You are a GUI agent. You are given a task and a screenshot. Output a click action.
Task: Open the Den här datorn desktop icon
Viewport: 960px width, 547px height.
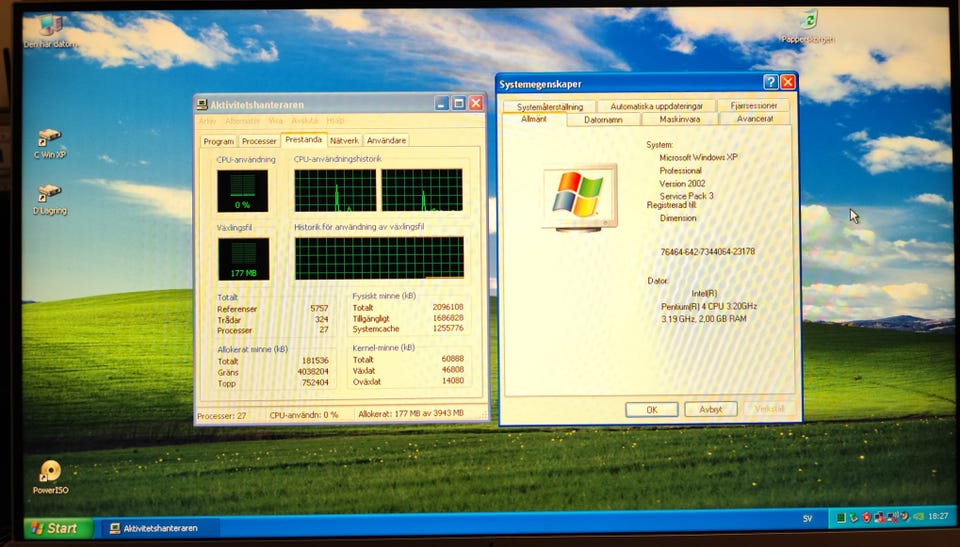click(x=48, y=26)
